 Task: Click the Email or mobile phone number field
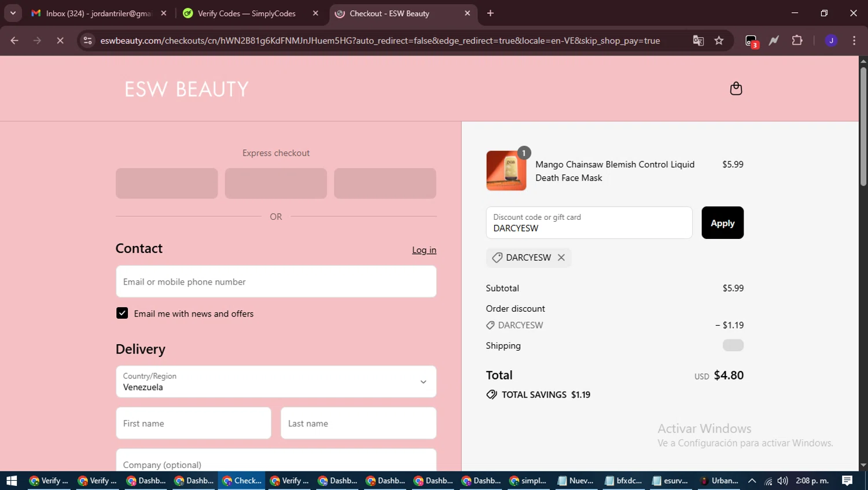tap(276, 282)
